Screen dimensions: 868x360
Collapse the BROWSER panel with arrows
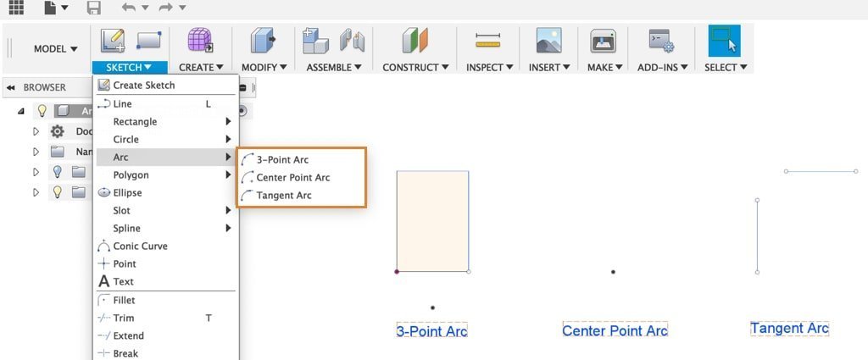[x=10, y=87]
